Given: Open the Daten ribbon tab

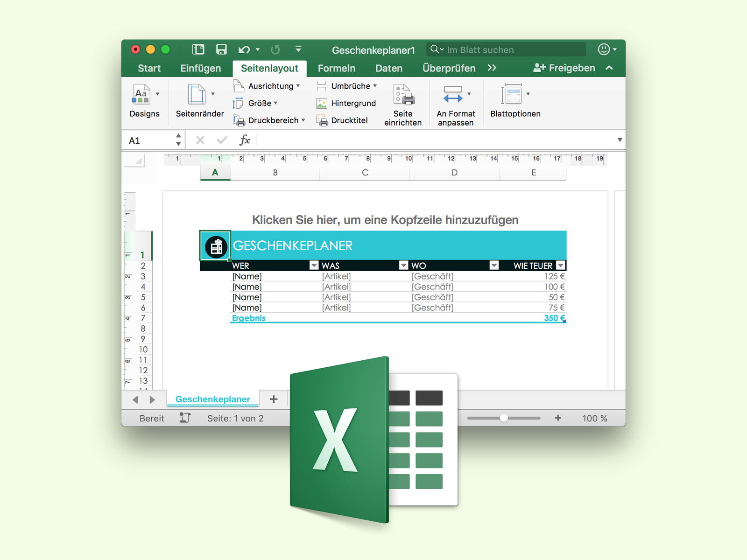Looking at the screenshot, I should click(389, 68).
